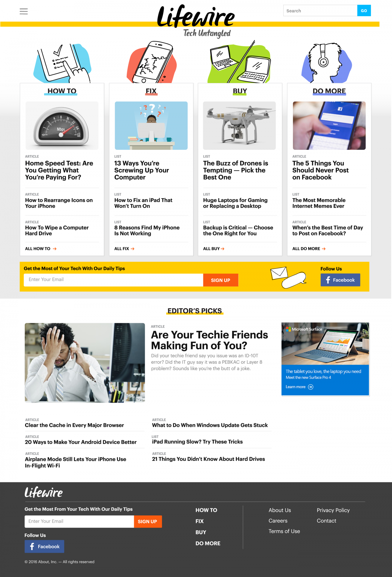The height and width of the screenshot is (577, 392).
Task: Select the FIX category heading
Action: (x=151, y=91)
